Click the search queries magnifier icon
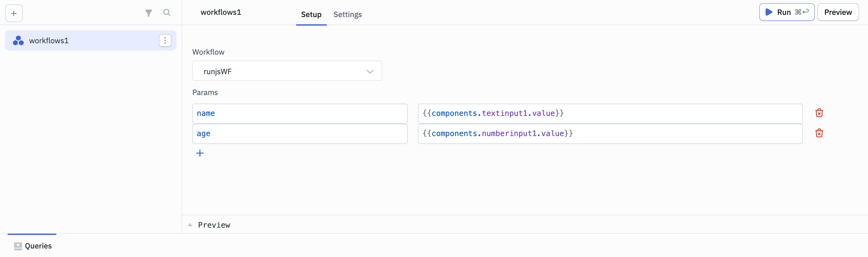Viewport: 868px width, 257px height. point(166,13)
